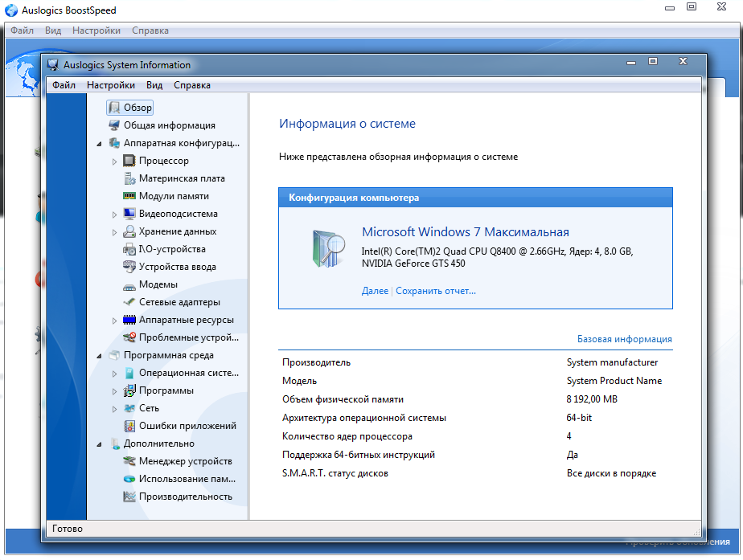
Task: Click the Аппаратные ресурсы icon
Action: (129, 320)
